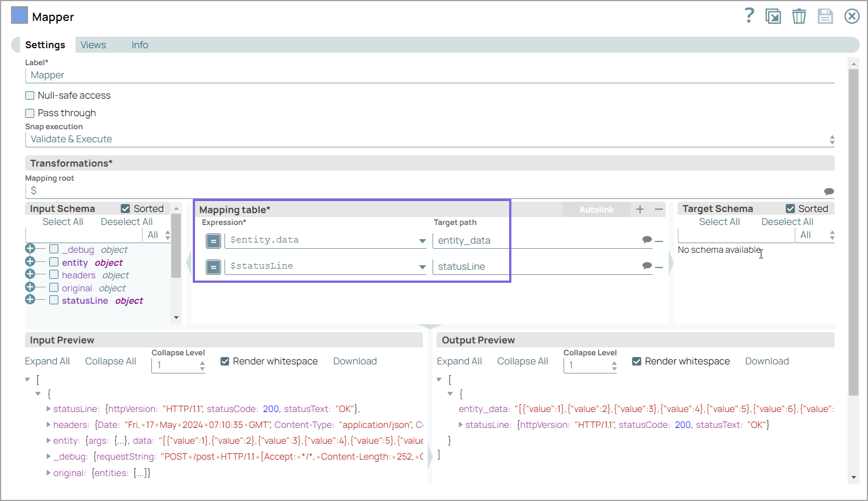
Task: Click the plus icon to add mapping row
Action: (640, 209)
